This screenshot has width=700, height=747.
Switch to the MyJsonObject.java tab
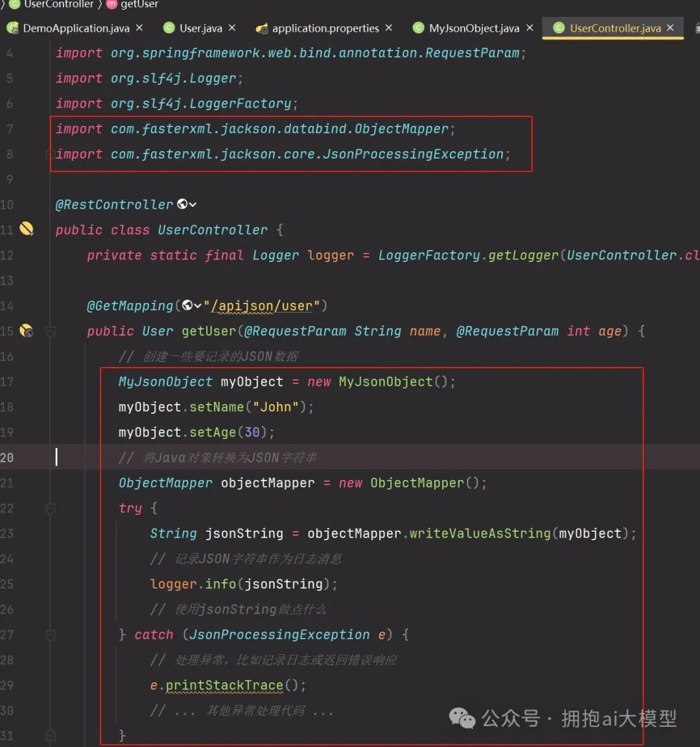click(474, 29)
